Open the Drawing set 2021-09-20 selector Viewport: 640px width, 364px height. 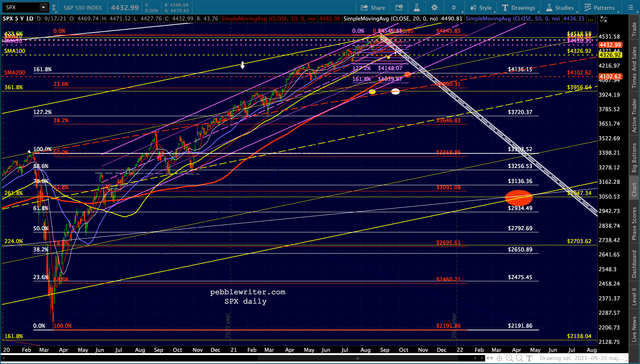(x=583, y=358)
